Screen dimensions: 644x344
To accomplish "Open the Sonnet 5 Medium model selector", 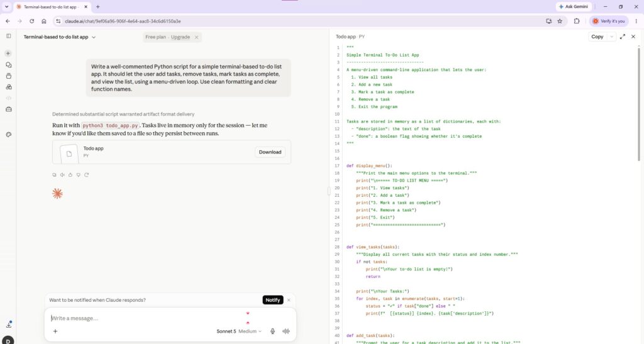I will tap(238, 331).
